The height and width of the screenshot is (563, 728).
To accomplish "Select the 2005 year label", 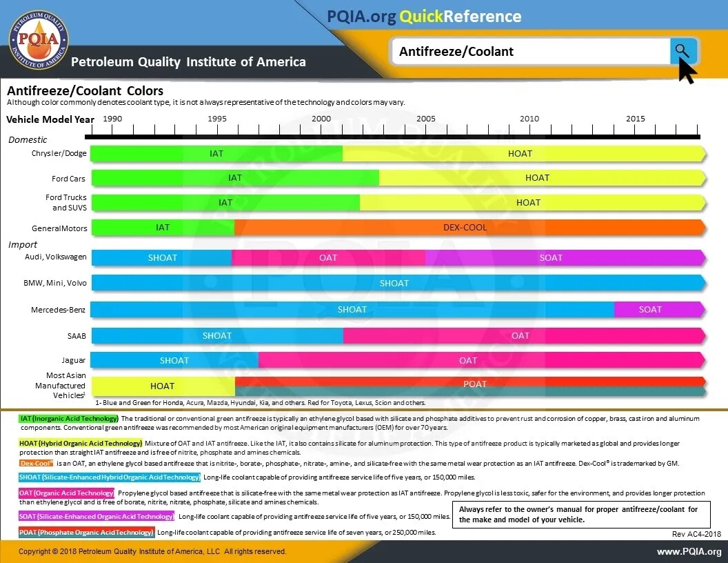I will [426, 119].
